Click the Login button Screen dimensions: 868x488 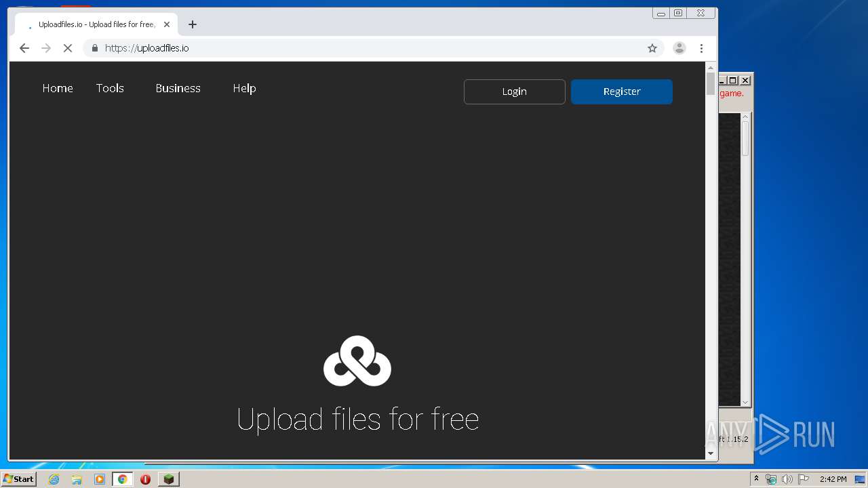pos(514,91)
